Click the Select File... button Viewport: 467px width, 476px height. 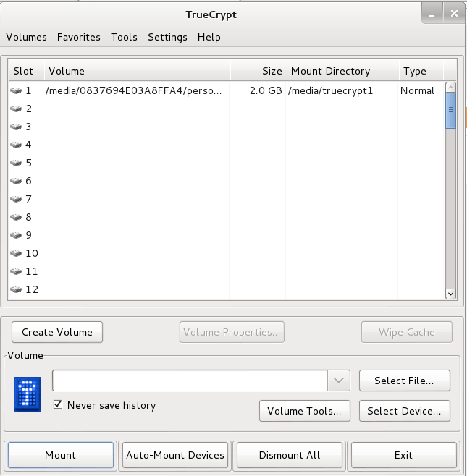pyautogui.click(x=405, y=381)
